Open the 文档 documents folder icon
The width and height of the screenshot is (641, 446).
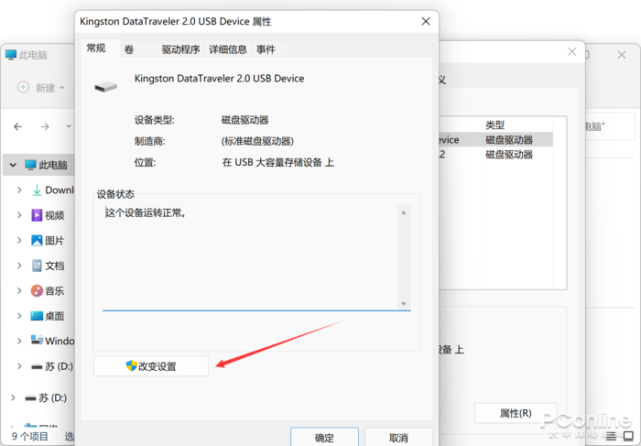37,266
